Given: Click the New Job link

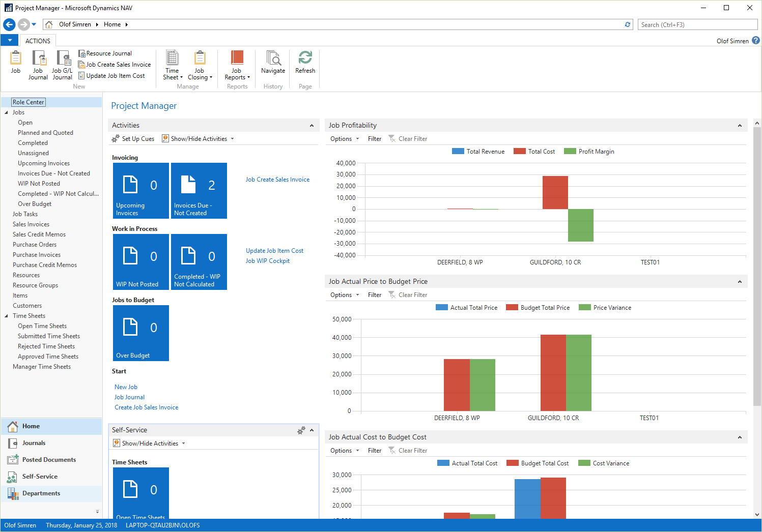Looking at the screenshot, I should click(126, 387).
